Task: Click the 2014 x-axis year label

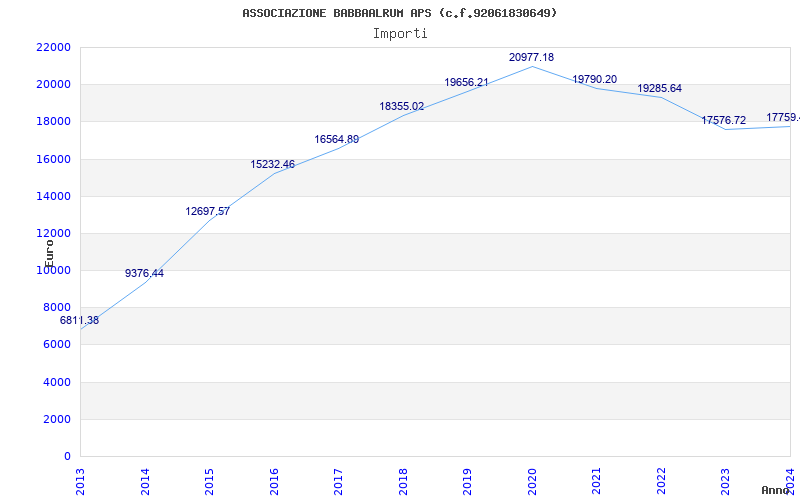Action: click(145, 482)
